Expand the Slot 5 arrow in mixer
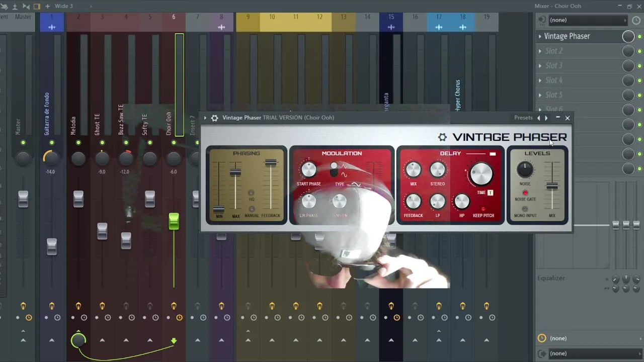Viewport: 644px width, 362px height. click(x=540, y=95)
